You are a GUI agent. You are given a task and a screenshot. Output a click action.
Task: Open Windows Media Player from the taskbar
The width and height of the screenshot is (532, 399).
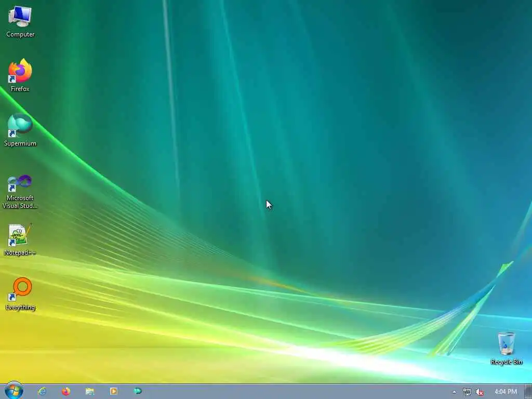[x=114, y=392]
